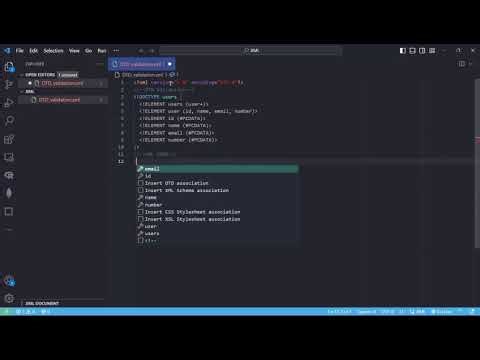
Task: Click the remote window status bar button
Action: [x=5, y=312]
